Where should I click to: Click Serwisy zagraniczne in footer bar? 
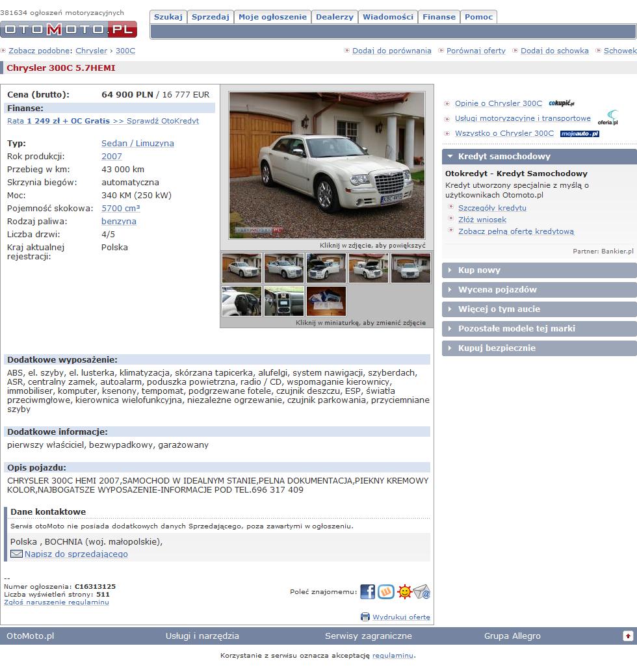(x=369, y=636)
